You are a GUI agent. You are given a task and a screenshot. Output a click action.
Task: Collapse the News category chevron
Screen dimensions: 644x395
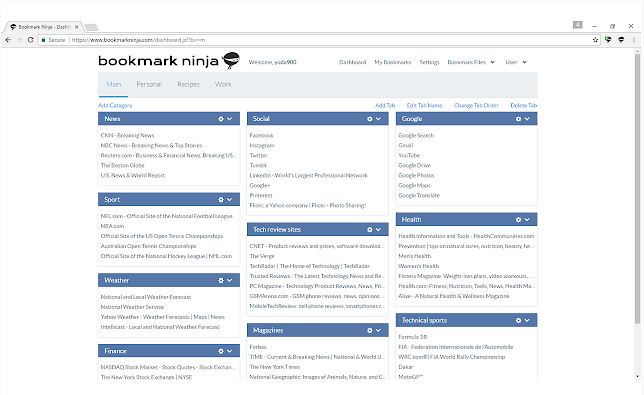click(x=230, y=119)
